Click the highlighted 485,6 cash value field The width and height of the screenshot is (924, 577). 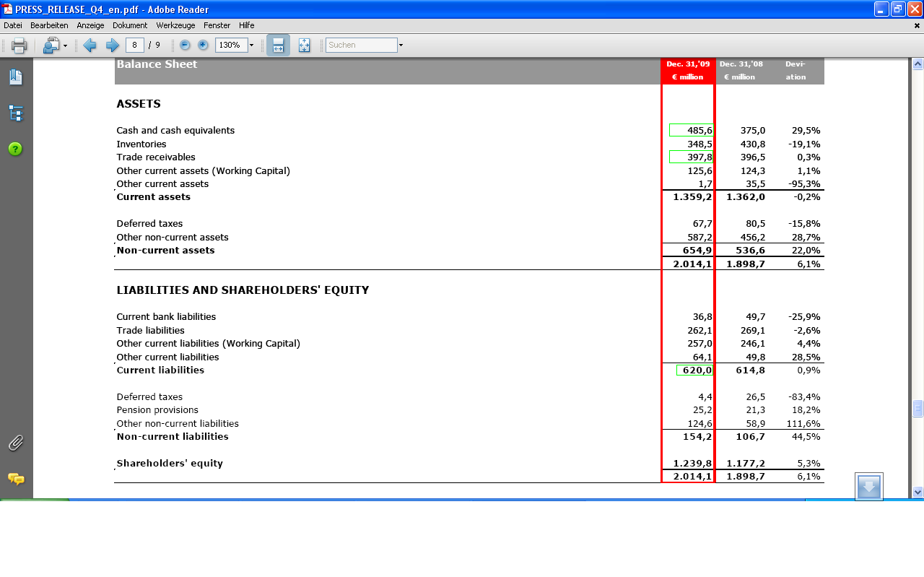(691, 130)
